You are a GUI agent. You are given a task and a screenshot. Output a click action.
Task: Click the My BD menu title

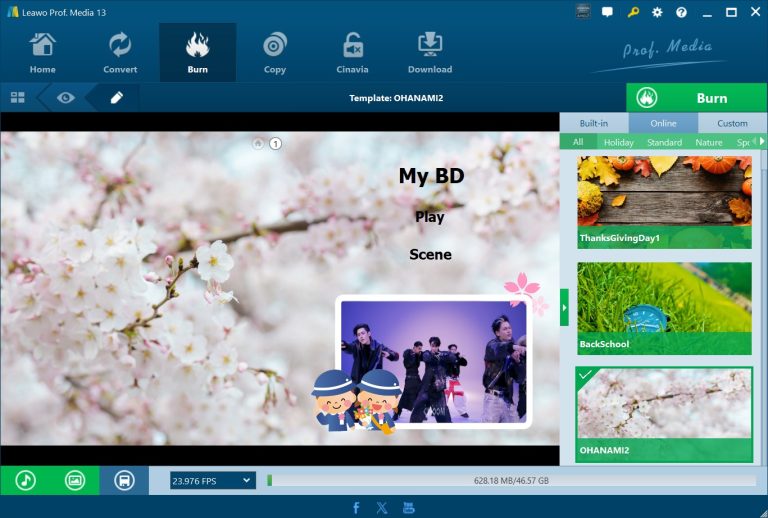click(x=431, y=176)
